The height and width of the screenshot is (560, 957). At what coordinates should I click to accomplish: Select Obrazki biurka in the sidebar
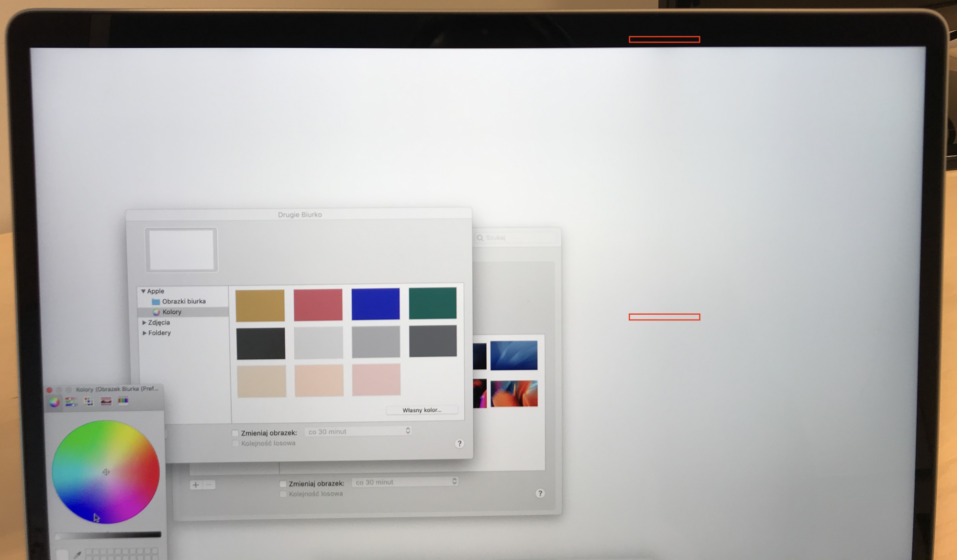[x=183, y=301]
